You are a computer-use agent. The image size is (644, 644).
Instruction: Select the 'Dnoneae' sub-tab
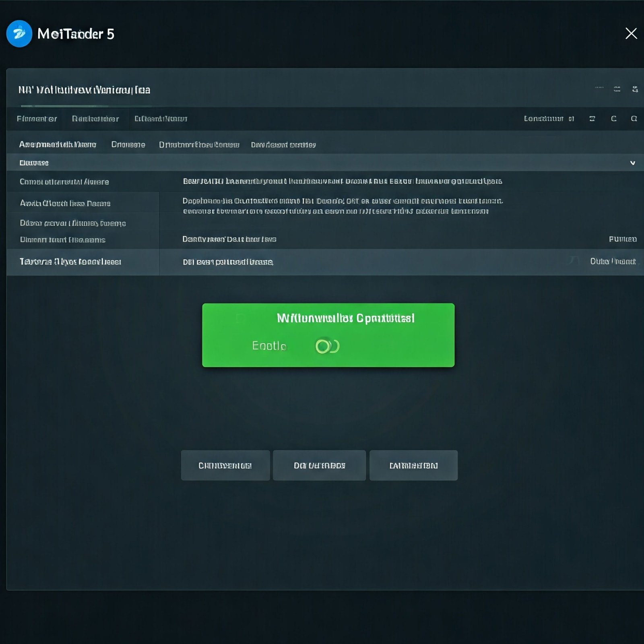pos(128,144)
